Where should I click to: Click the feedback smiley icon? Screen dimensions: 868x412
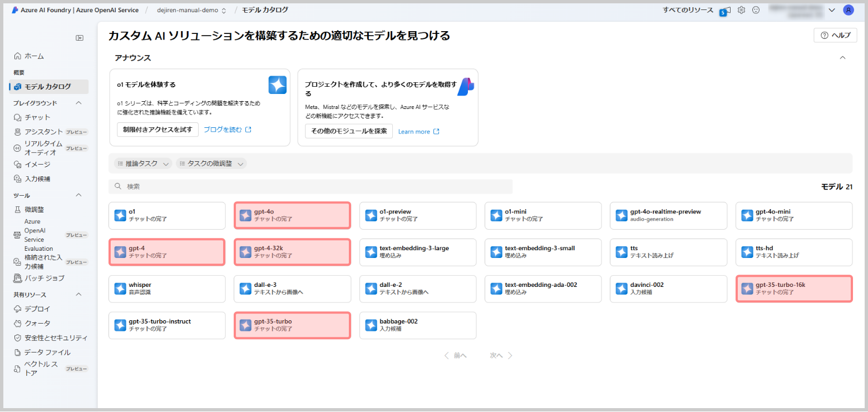(756, 10)
